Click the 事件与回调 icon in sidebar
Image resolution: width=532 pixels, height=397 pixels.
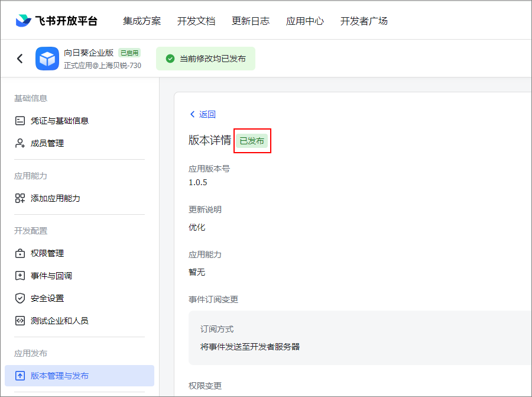coord(20,276)
